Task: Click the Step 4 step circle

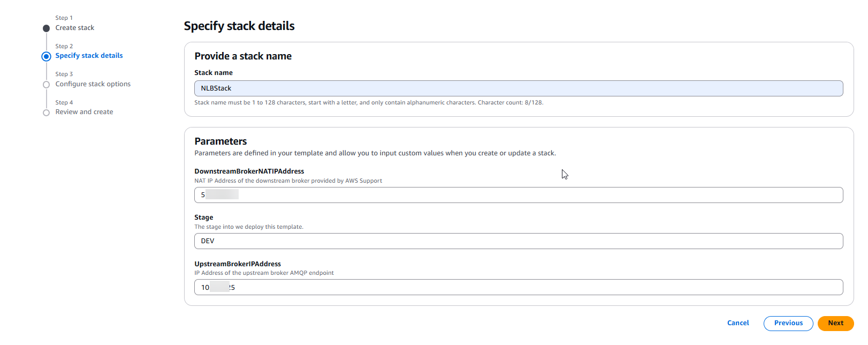Action: [47, 112]
